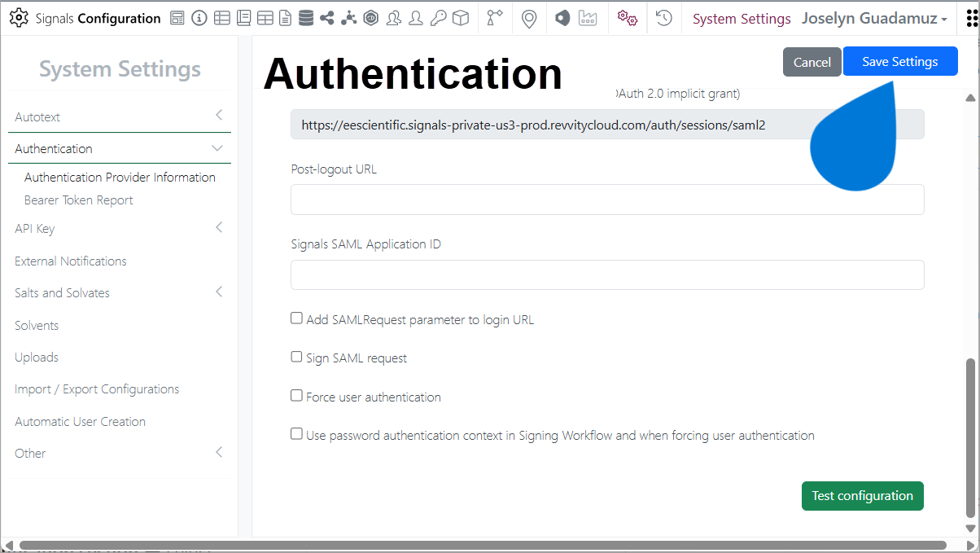The image size is (980, 553).
Task: Open Automatic User Creation settings
Action: (80, 422)
